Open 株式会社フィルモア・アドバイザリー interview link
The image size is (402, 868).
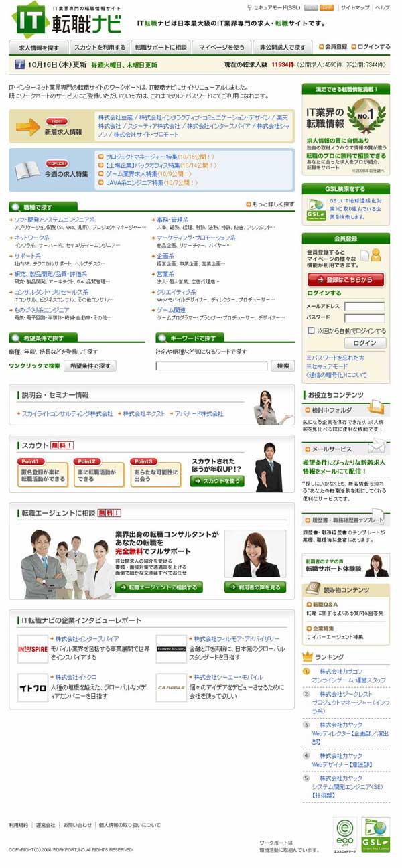click(x=234, y=639)
